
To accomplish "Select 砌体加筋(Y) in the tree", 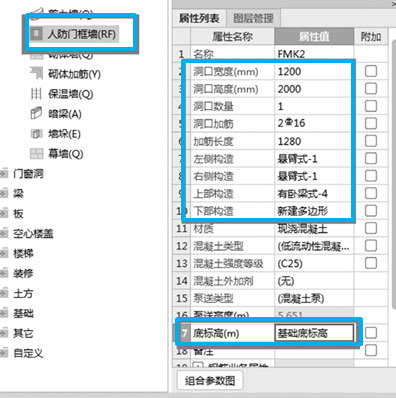I will point(74,74).
